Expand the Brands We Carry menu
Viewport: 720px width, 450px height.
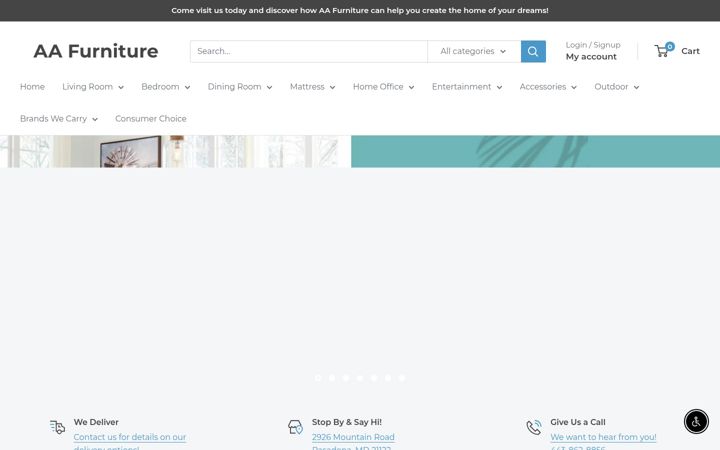[x=59, y=119]
